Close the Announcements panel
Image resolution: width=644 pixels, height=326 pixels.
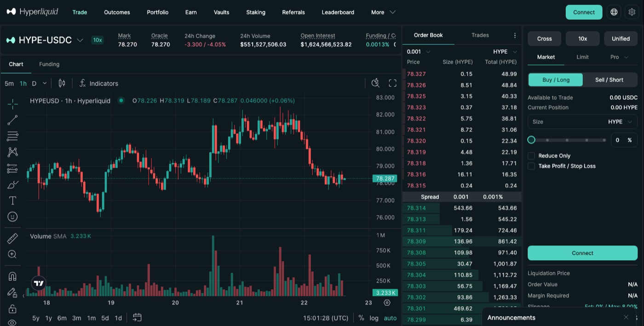point(626,317)
